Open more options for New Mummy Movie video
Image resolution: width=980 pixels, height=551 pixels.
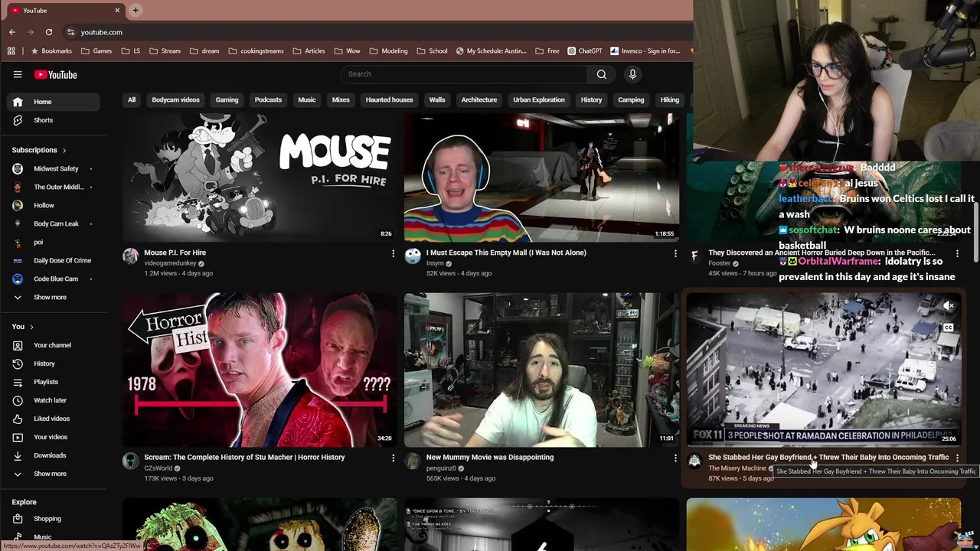click(x=675, y=458)
